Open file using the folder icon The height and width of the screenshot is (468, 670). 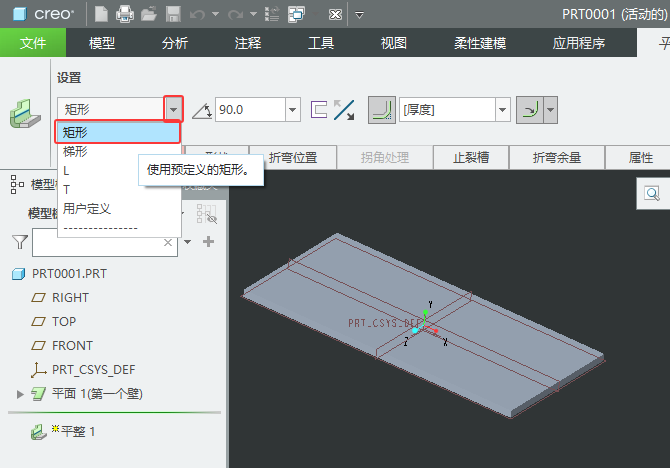pos(148,14)
